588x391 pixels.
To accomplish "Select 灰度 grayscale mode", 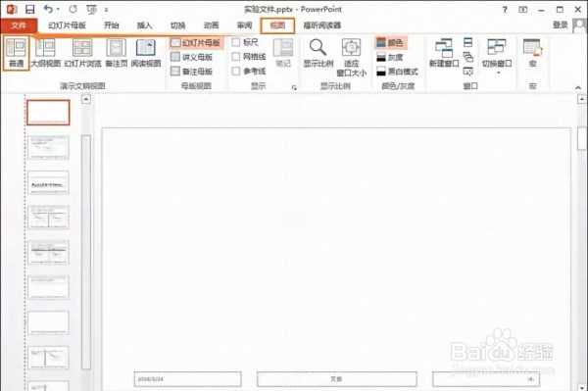I will (390, 58).
